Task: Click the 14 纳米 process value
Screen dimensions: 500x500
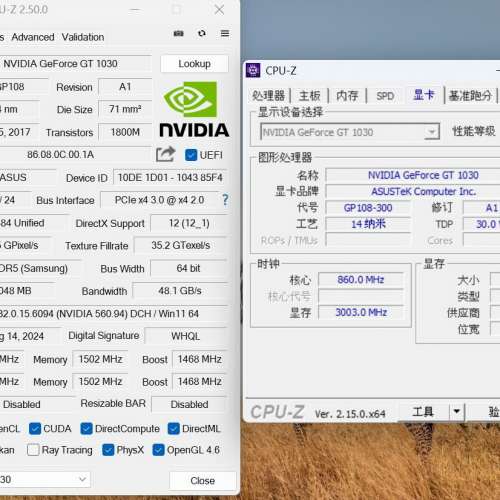Action: [368, 224]
